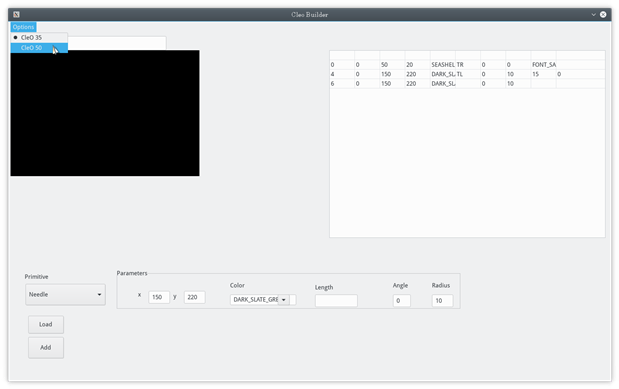The image size is (619, 389).
Task: Click the x coordinate field
Action: point(159,297)
